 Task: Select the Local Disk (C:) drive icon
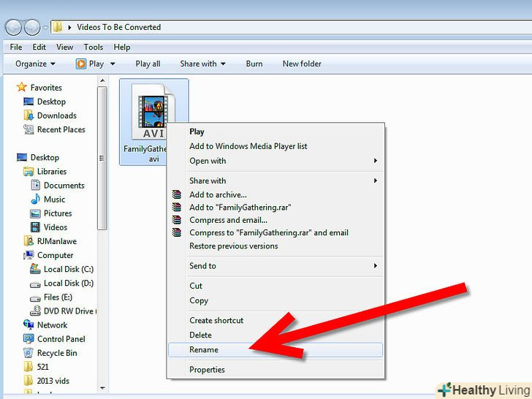[35, 269]
